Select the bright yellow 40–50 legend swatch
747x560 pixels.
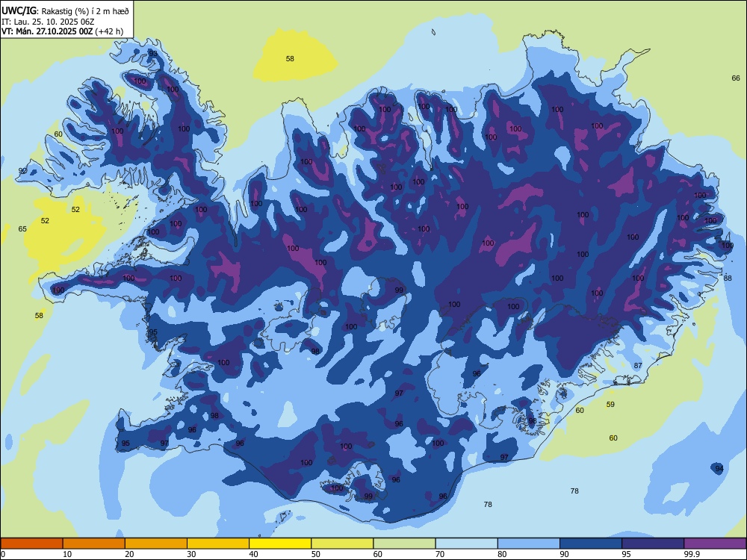280,544
